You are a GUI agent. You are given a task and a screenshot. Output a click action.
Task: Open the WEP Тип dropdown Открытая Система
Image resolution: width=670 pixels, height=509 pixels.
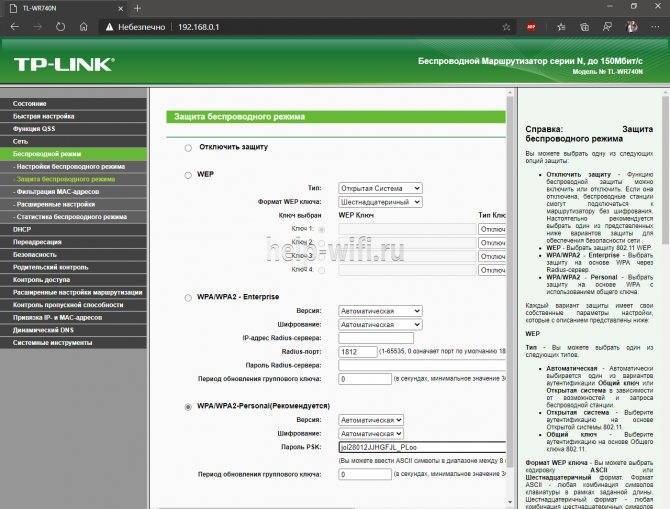tap(380, 188)
